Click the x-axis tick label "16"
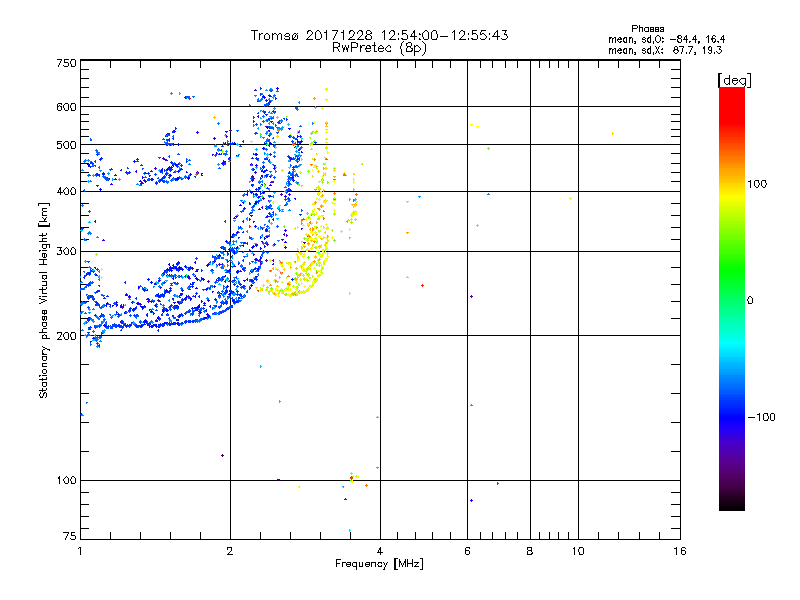 [680, 551]
